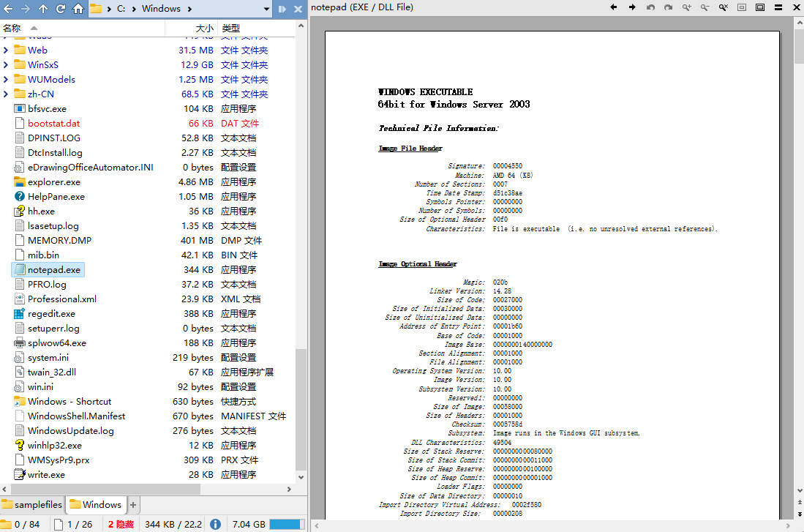The width and height of the screenshot is (804, 532).
Task: Go to next file in the viewer
Action: point(632,7)
